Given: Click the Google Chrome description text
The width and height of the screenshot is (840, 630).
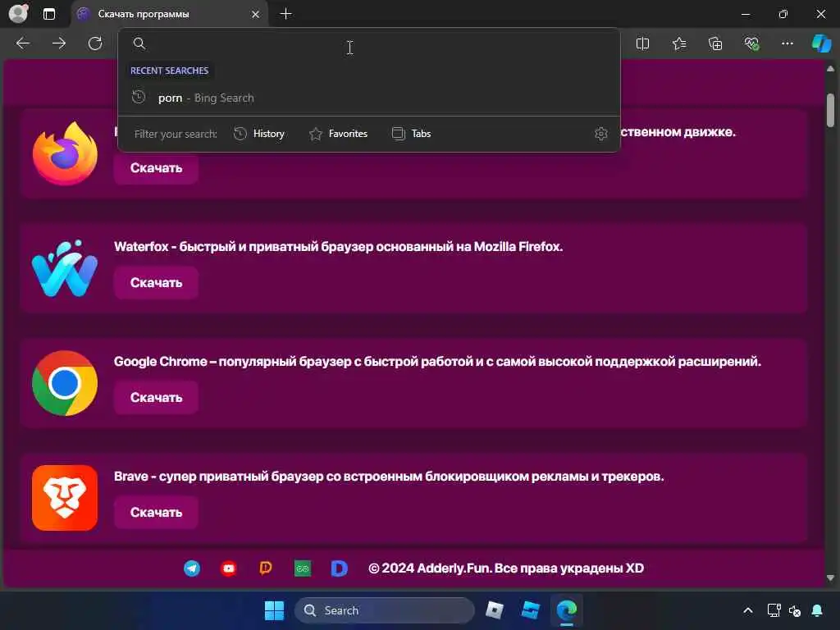Looking at the screenshot, I should [437, 362].
